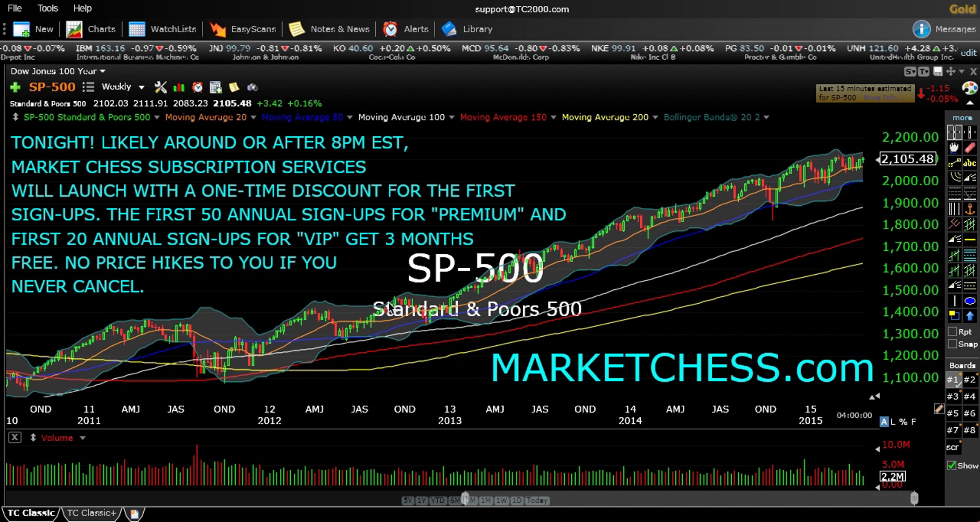
Task: Enable the Snap checkbox
Action: [x=952, y=344]
